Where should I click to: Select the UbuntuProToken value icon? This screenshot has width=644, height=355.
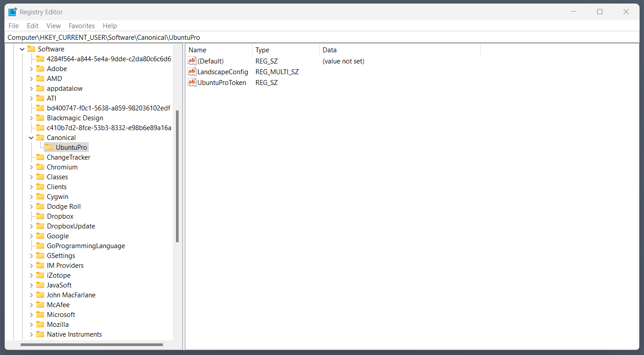pos(192,82)
